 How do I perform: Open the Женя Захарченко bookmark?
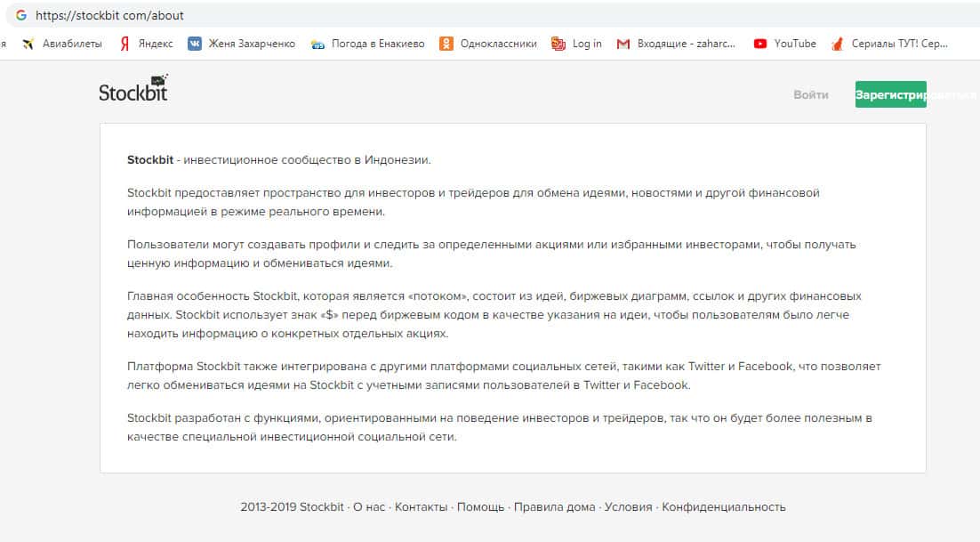241,44
